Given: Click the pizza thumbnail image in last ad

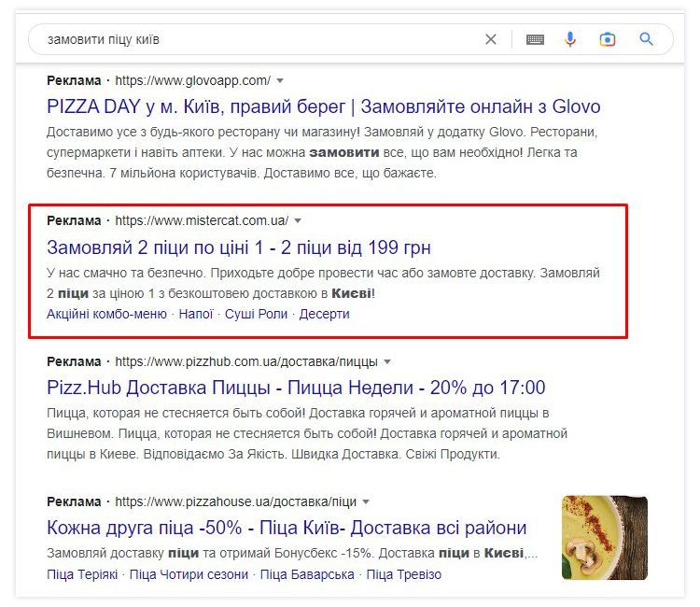Looking at the screenshot, I should coord(604,538).
